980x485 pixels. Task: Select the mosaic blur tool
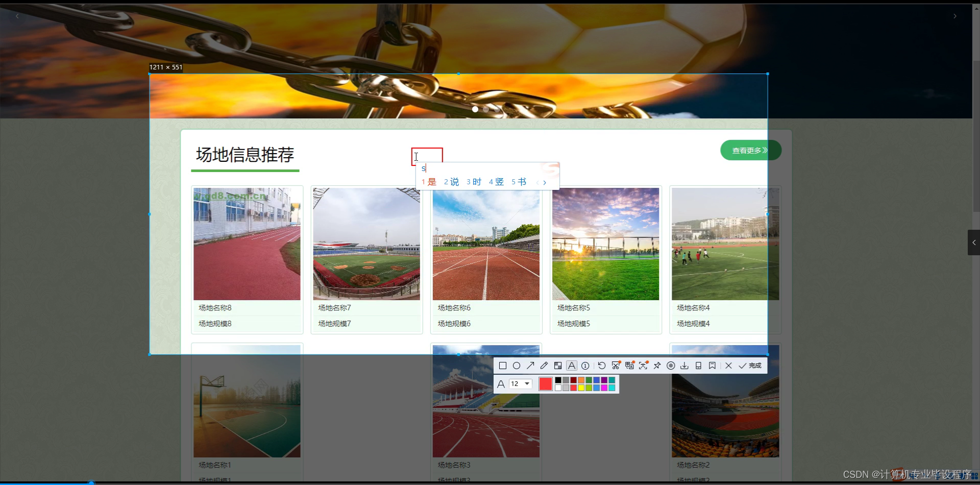558,366
